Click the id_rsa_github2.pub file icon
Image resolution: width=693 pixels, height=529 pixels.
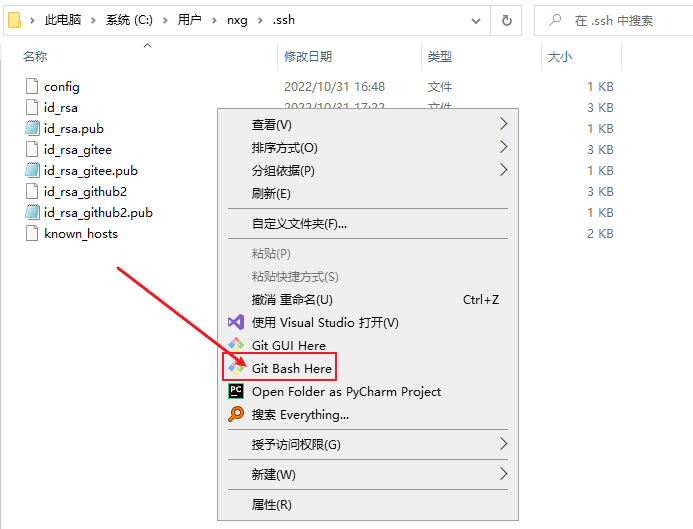click(x=32, y=212)
